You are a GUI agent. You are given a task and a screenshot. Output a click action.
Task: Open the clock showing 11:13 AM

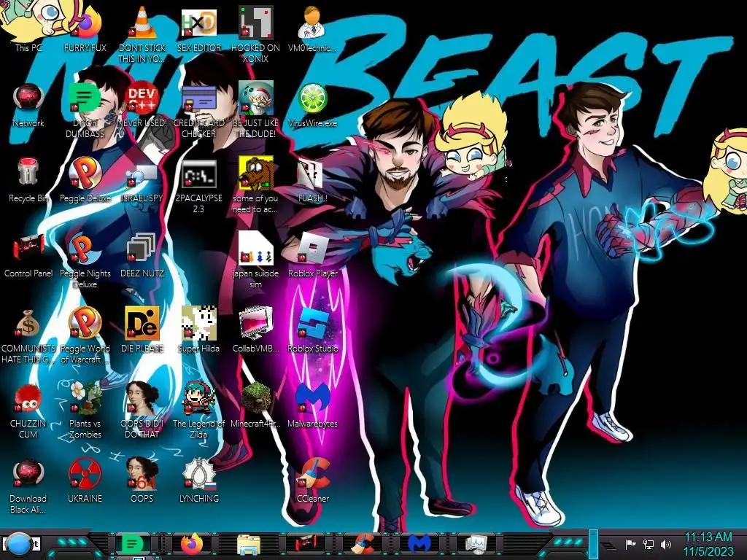[x=708, y=544]
